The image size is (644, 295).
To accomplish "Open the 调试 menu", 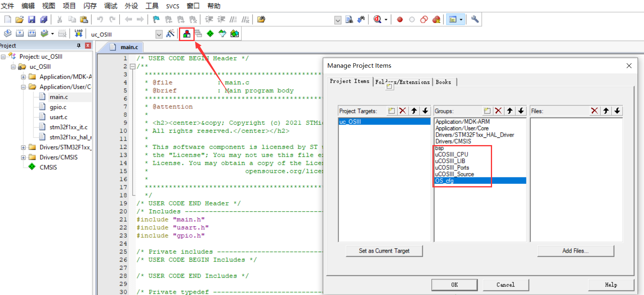I will coord(111,6).
